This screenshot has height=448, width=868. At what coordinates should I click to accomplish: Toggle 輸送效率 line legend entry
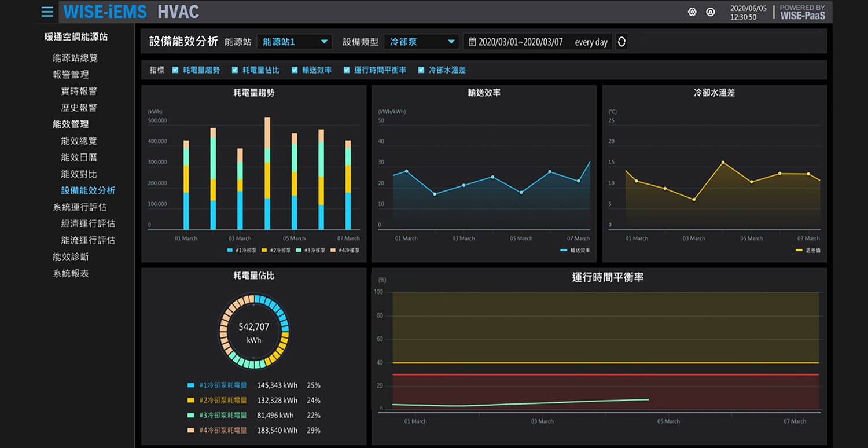pos(575,251)
